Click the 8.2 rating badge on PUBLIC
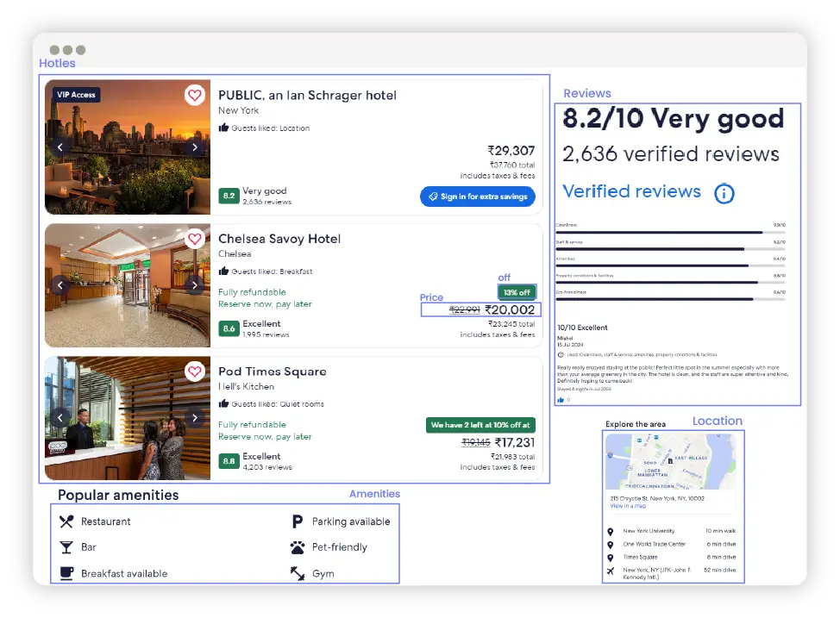This screenshot has width=840, height=618. tap(229, 196)
